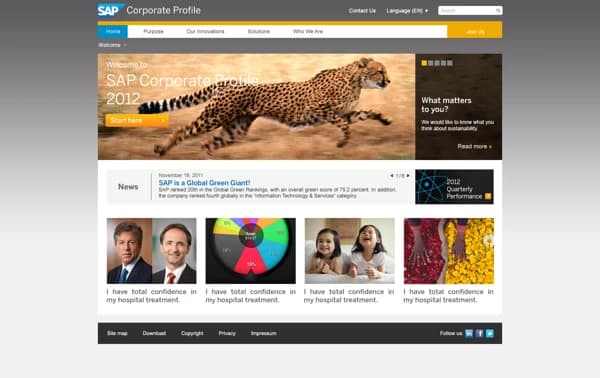Image resolution: width=600 pixels, height=378 pixels.
Task: Click caption text under the executives photo
Action: (152, 296)
